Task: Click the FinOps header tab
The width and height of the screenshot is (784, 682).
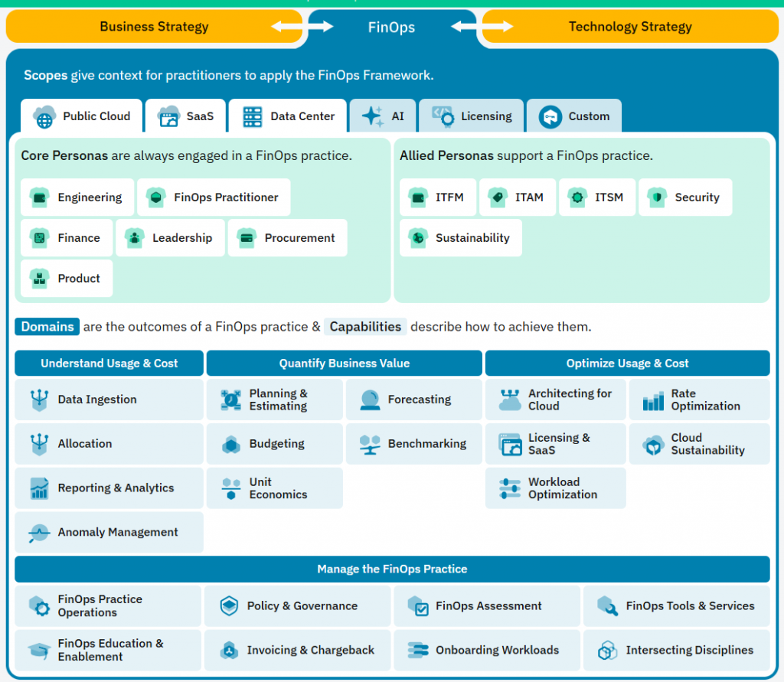Action: coord(391,27)
